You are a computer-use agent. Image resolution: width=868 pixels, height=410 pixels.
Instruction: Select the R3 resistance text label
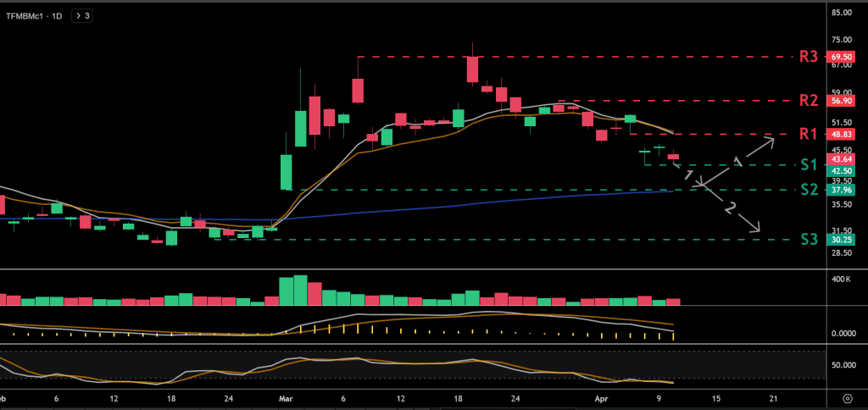click(x=809, y=57)
